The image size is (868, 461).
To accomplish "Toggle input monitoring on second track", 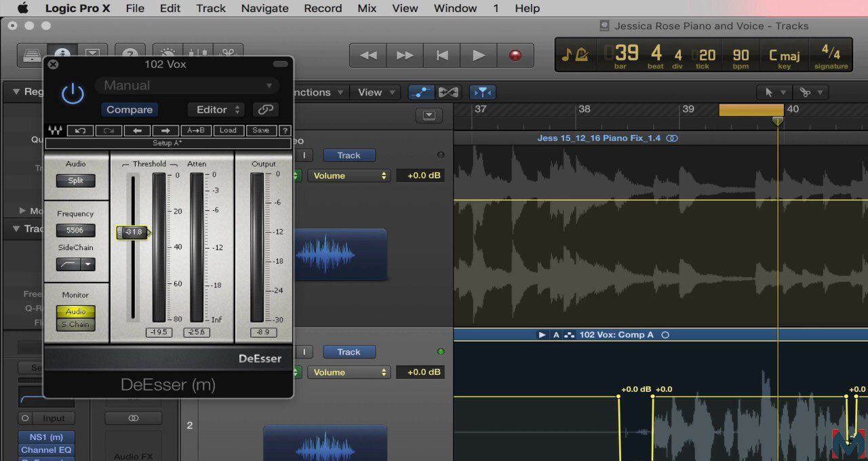I will [x=304, y=352].
